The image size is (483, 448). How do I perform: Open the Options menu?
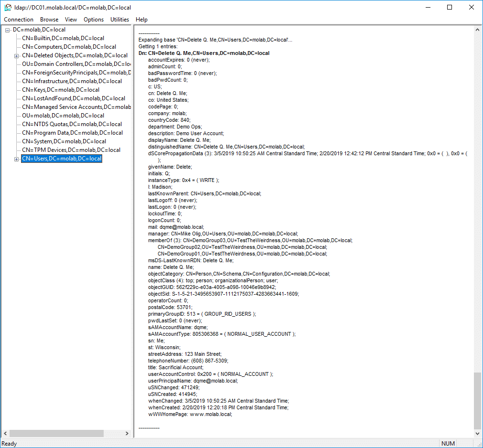click(x=94, y=20)
